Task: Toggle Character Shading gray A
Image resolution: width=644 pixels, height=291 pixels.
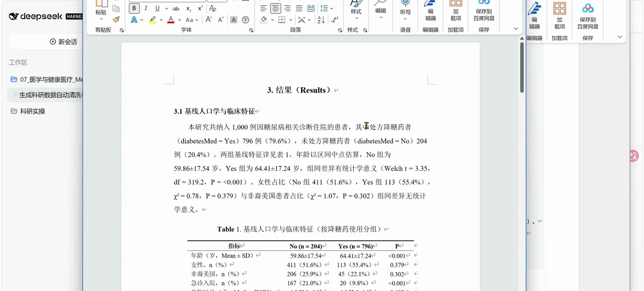Action: pos(233,20)
